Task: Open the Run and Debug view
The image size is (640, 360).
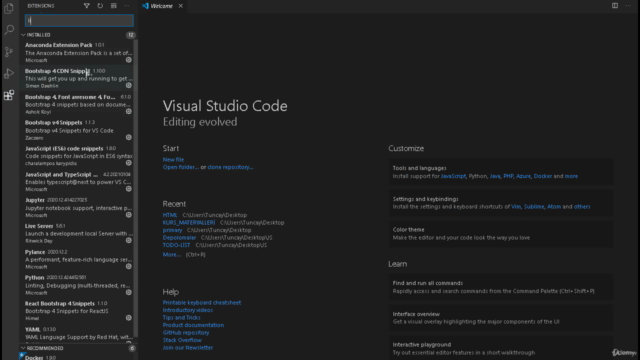Action: [x=9, y=73]
